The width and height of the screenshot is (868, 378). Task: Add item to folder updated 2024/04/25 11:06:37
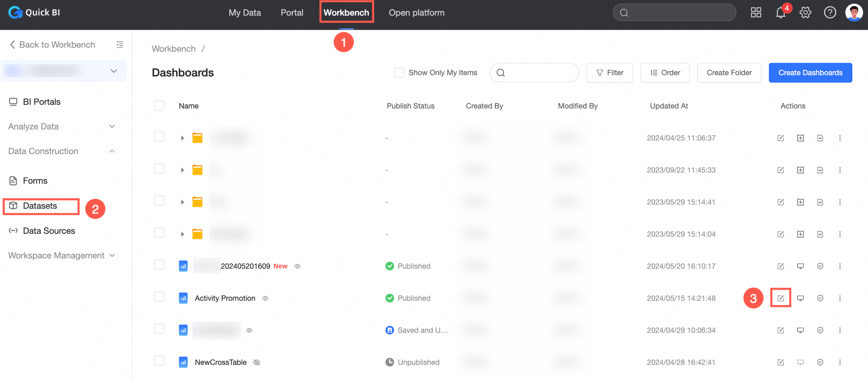click(x=801, y=138)
